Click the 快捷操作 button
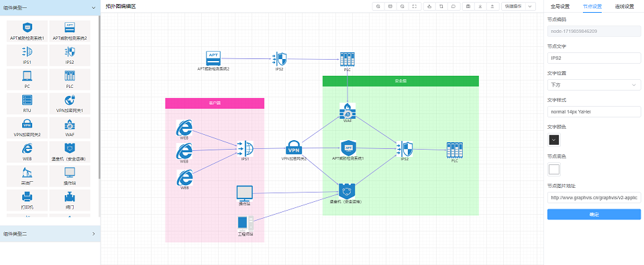Viewport: 644px width, 265px height. pyautogui.click(x=514, y=6)
